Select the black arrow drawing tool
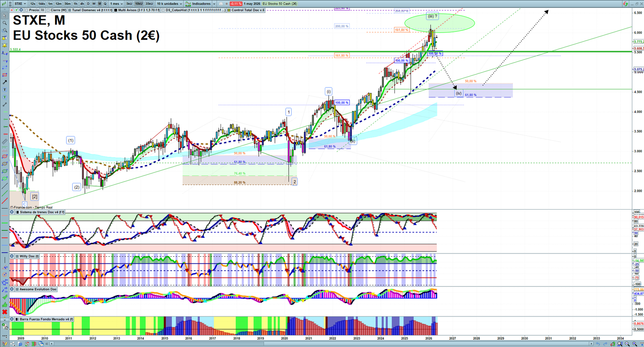 (x=4, y=82)
